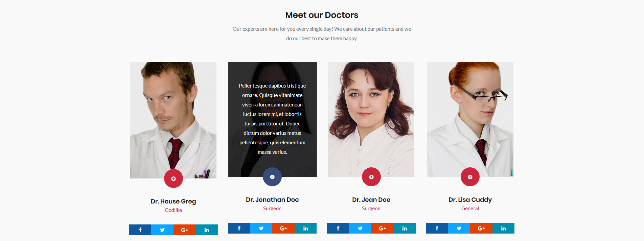This screenshot has width=644, height=241.
Task: Click the Dr. Lisa Cuddy name heading
Action: coord(470,200)
